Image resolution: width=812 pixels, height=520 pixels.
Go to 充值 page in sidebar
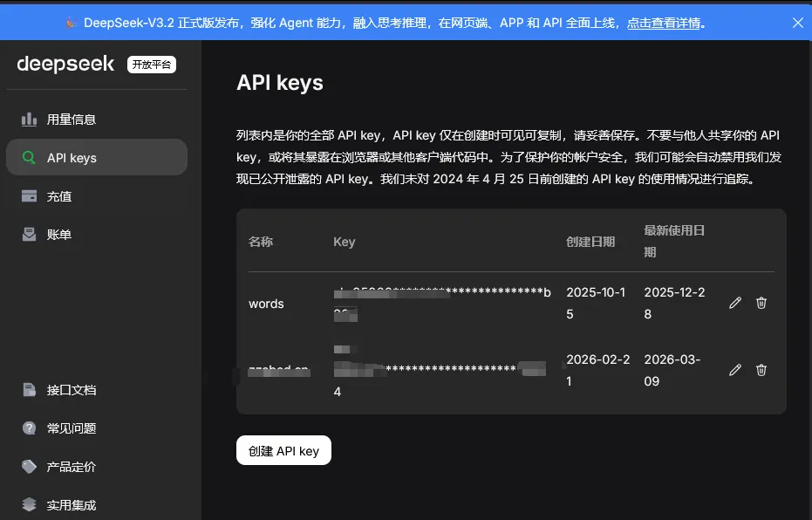[x=96, y=196]
